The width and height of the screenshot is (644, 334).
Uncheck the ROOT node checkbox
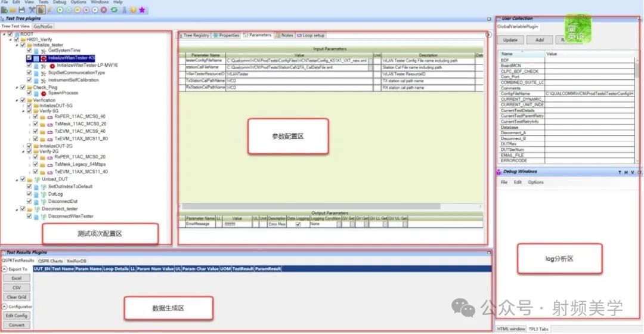coord(10,35)
